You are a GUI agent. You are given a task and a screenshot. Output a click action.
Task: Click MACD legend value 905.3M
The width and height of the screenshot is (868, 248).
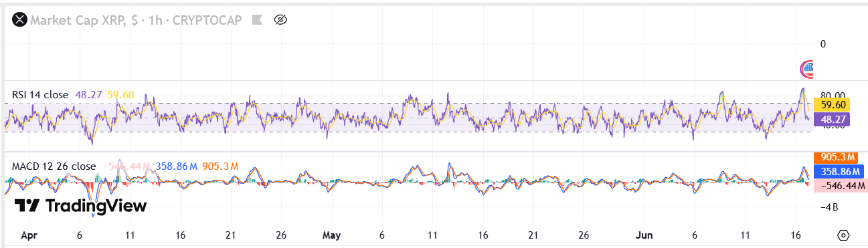coord(221,166)
